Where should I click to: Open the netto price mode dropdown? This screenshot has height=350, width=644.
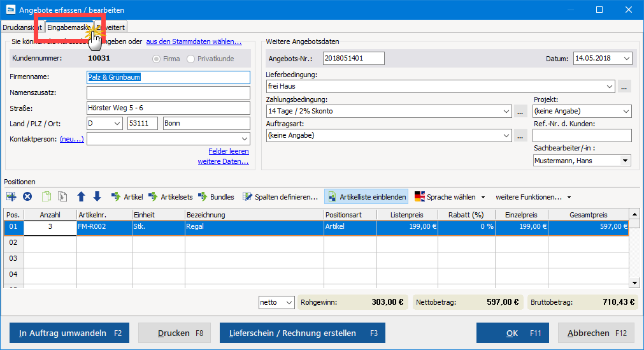coord(289,302)
